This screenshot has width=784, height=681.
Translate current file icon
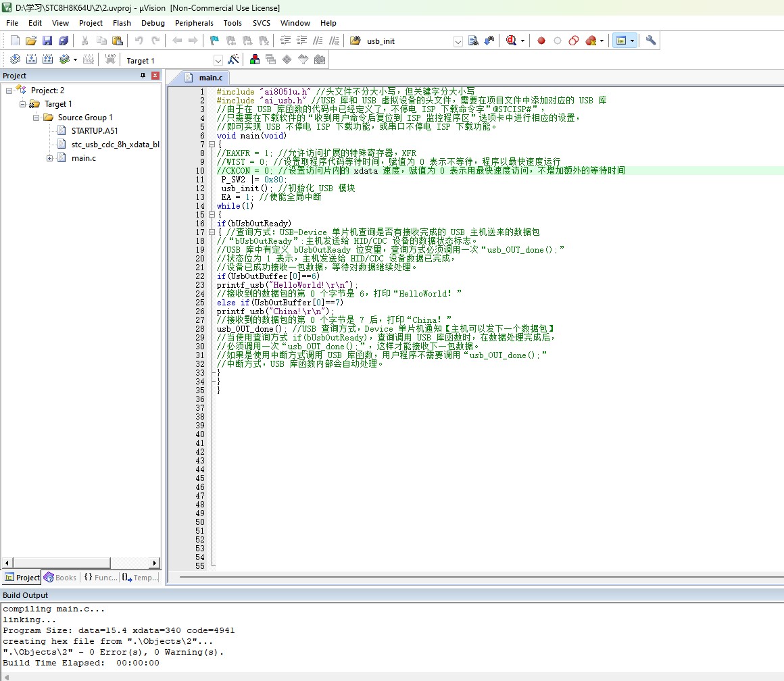tap(15, 59)
